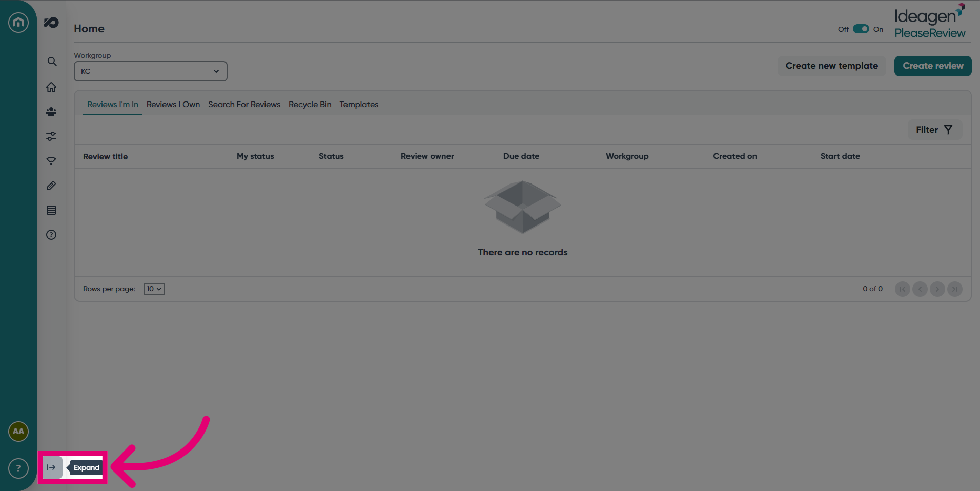Go to the Home house icon

(x=51, y=87)
